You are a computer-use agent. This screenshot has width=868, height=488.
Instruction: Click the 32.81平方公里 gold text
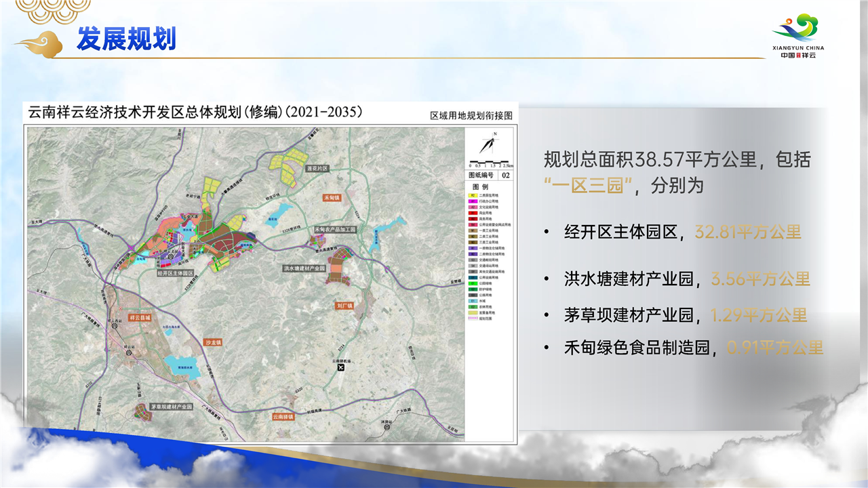click(748, 232)
